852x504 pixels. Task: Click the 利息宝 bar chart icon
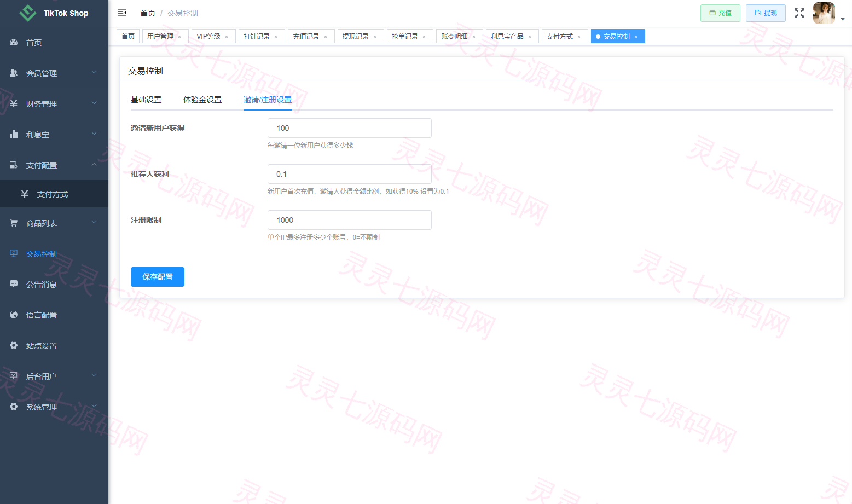tap(14, 134)
